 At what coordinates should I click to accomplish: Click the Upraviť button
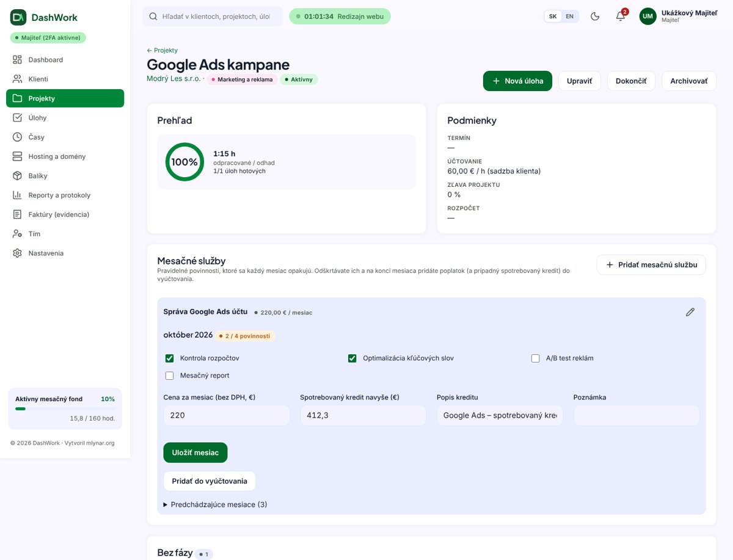(580, 81)
